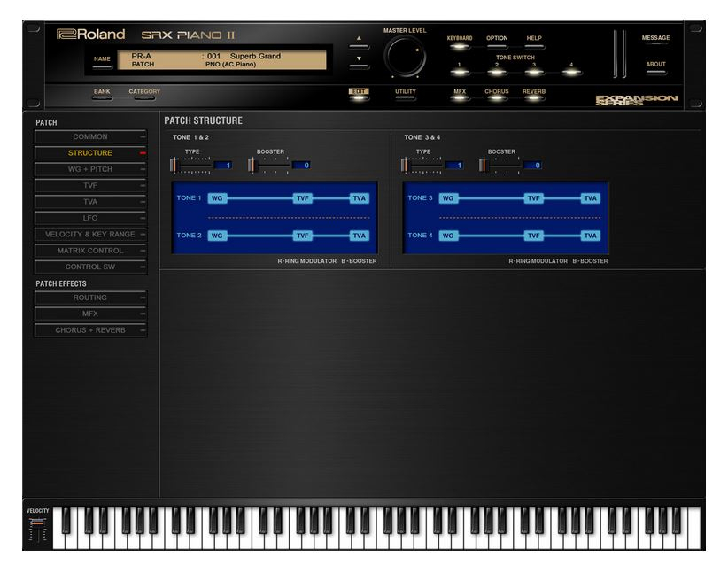Go to the LFO page

click(90, 218)
